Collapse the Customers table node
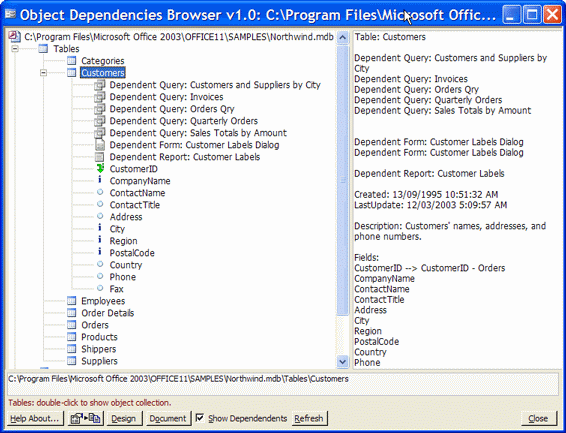 (x=43, y=73)
